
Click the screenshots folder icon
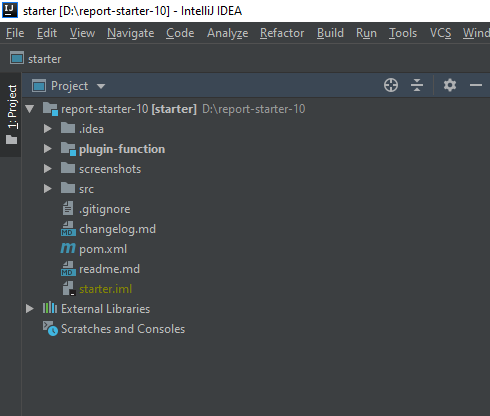pyautogui.click(x=68, y=168)
